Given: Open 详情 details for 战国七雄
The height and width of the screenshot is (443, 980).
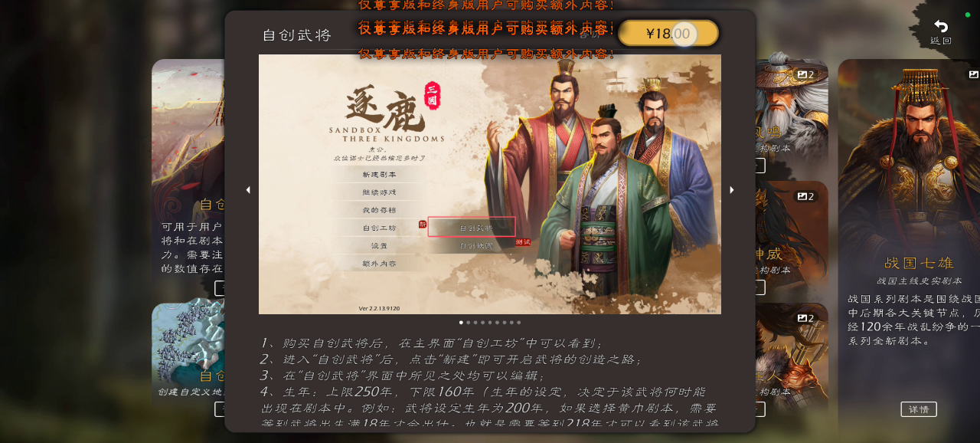Looking at the screenshot, I should pyautogui.click(x=919, y=409).
